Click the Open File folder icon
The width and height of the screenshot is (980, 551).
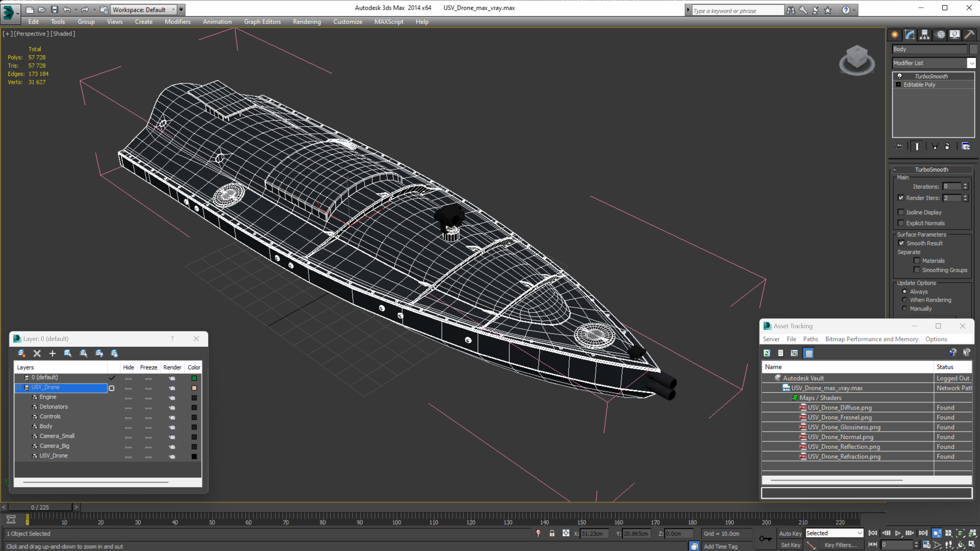(42, 10)
